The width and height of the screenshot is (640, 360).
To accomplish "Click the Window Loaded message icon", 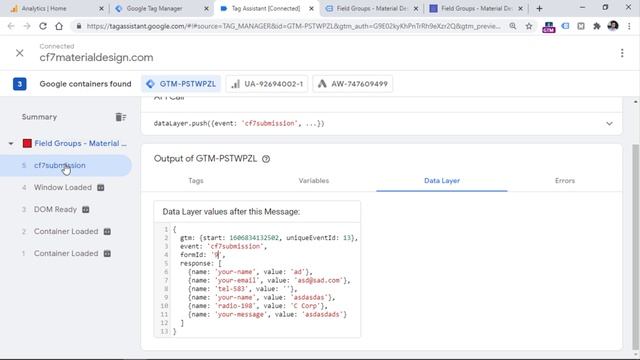I will click(101, 188).
